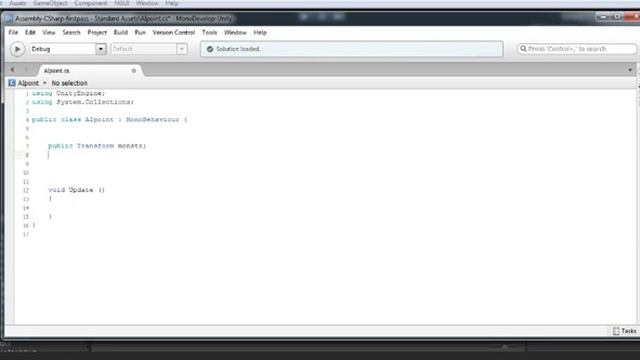Open the Help menu in MonoDevelop
Screen dimensions: 640x360
click(260, 32)
